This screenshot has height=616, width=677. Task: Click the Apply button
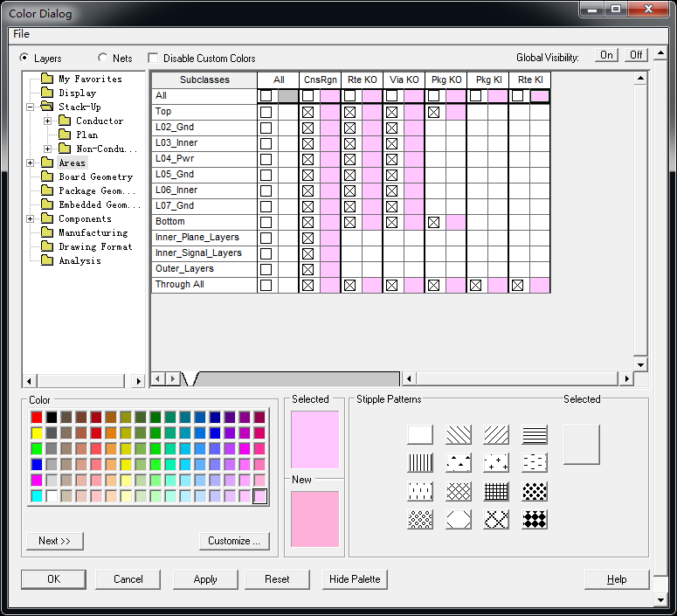coord(205,579)
